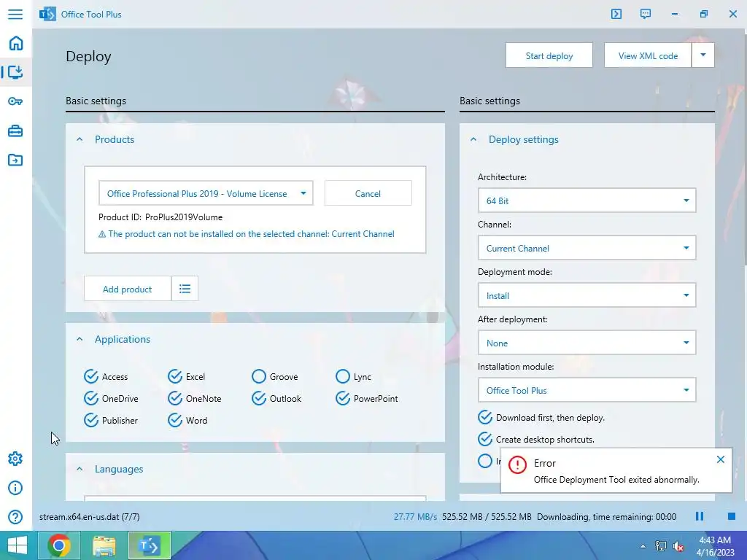Open the network tray icon

pyautogui.click(x=661, y=546)
